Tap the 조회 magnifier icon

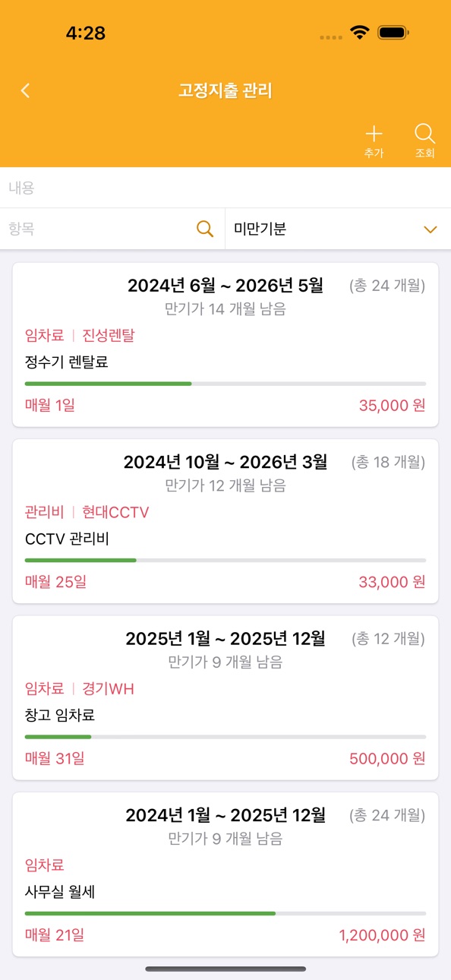(x=424, y=134)
